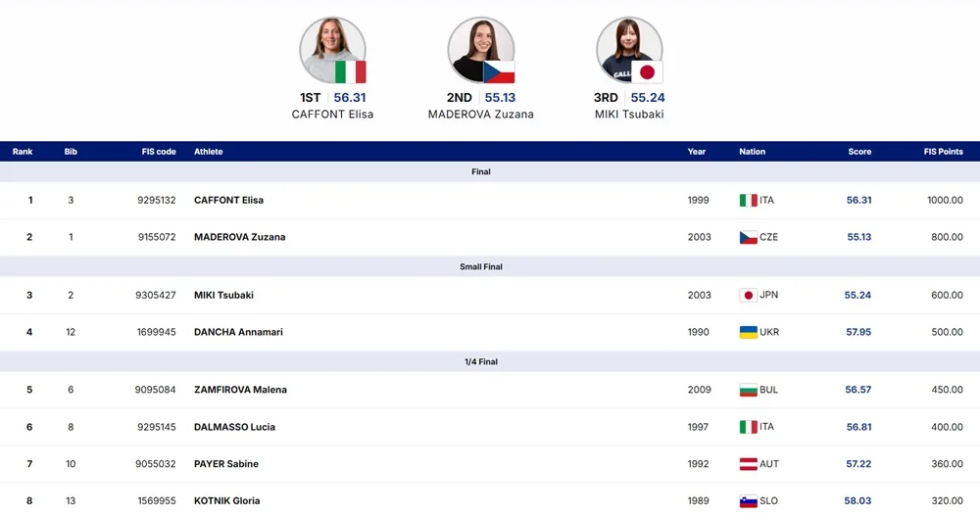Click the FIS Points column header
The image size is (980, 516).
(x=943, y=152)
